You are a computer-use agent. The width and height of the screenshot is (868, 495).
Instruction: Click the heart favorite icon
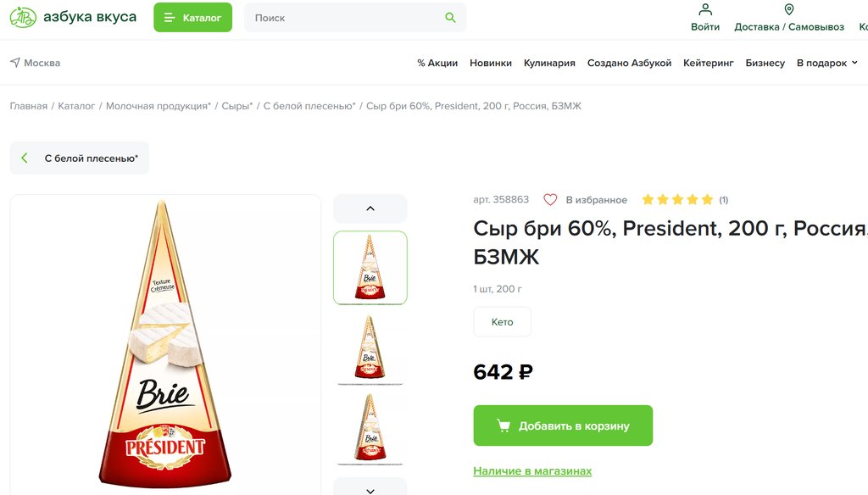point(550,200)
